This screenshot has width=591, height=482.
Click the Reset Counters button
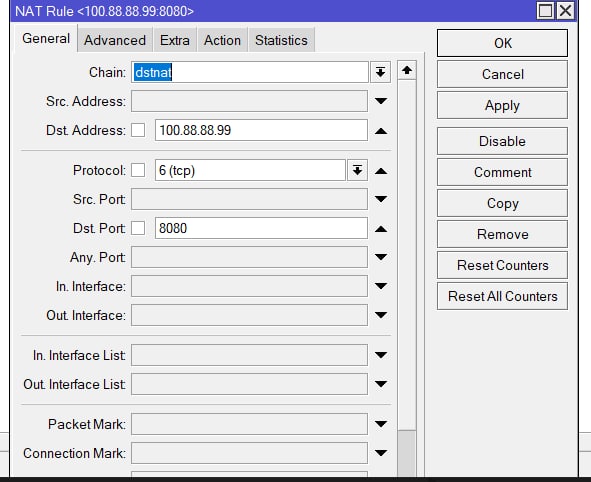coord(502,265)
